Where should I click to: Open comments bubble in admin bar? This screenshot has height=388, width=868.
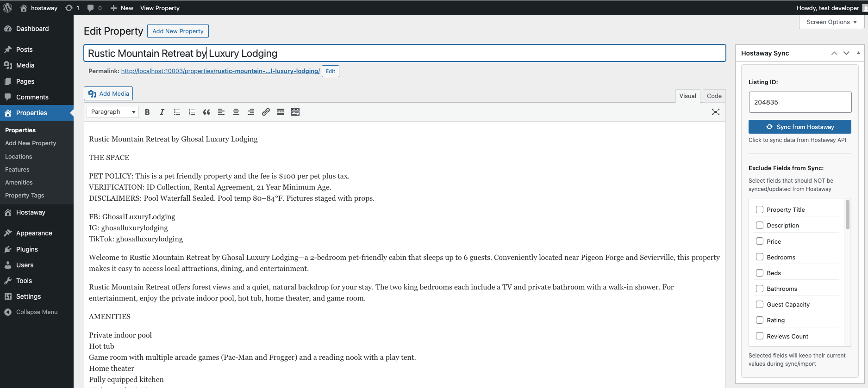(94, 8)
